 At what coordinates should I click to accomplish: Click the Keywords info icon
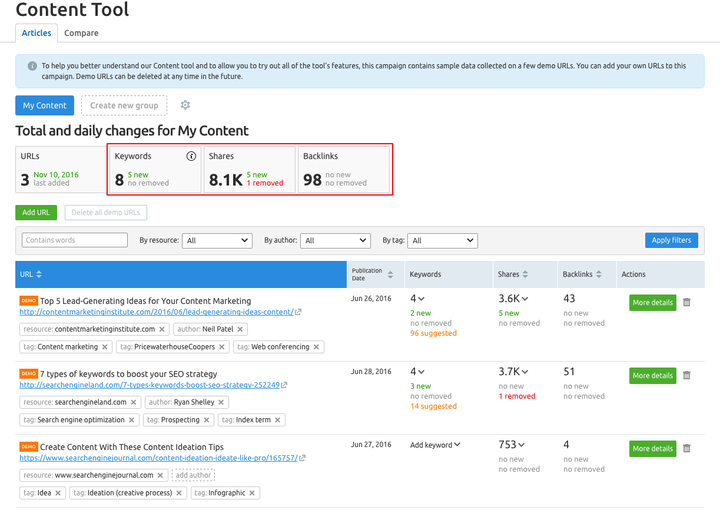[191, 156]
